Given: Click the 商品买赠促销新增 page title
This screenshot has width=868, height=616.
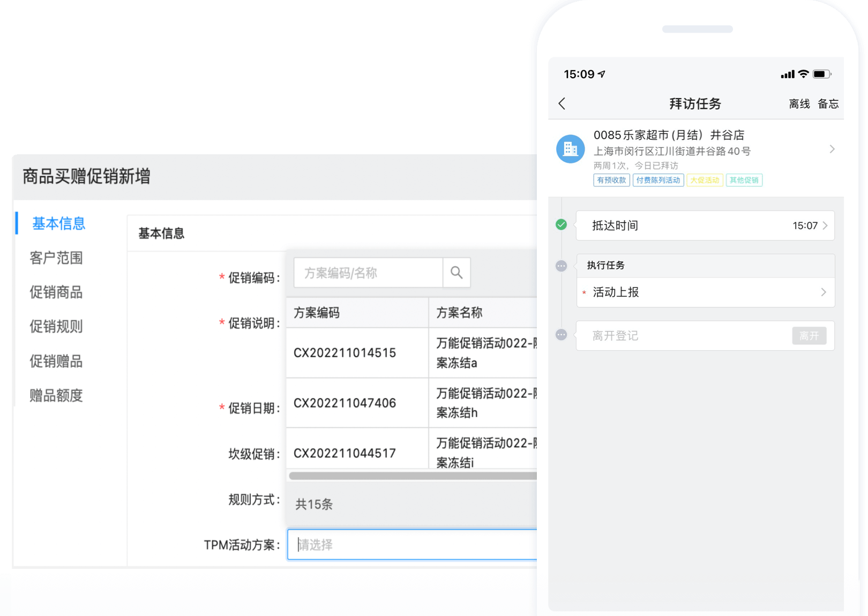Looking at the screenshot, I should point(86,176).
